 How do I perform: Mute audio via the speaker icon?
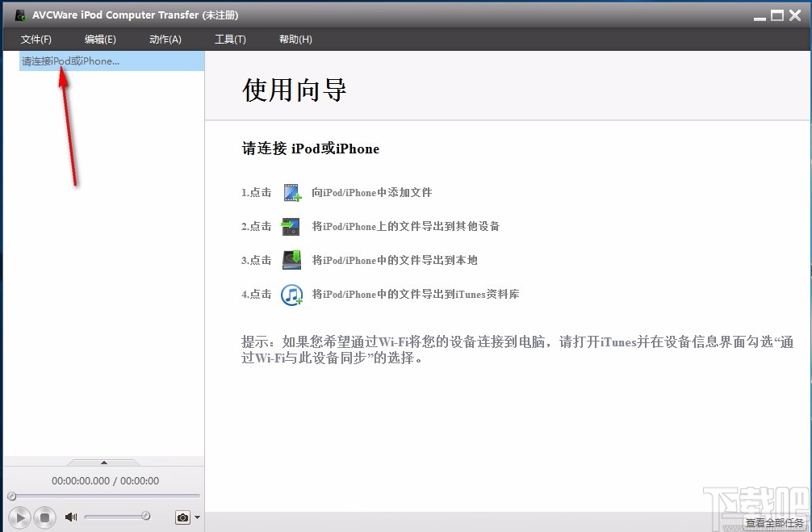(71, 517)
